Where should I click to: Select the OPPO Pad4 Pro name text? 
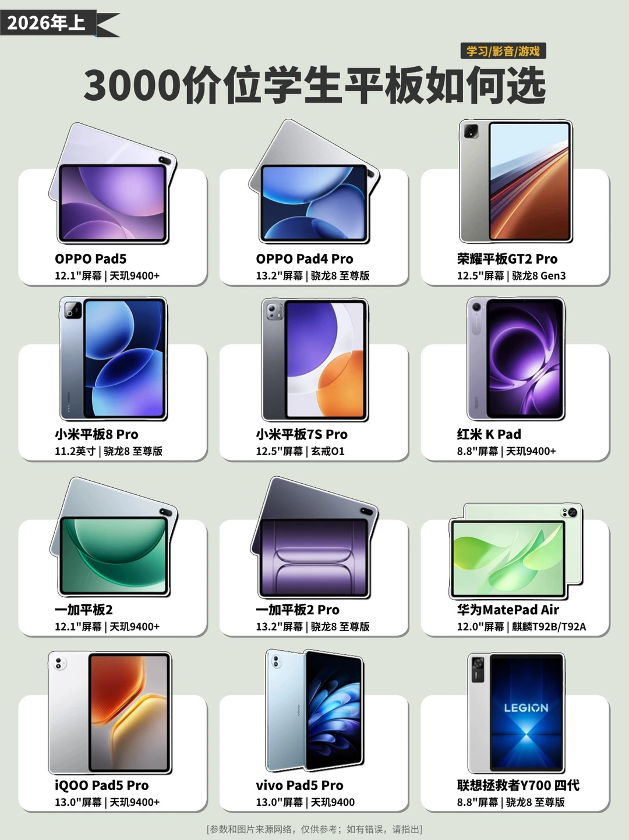(305, 259)
